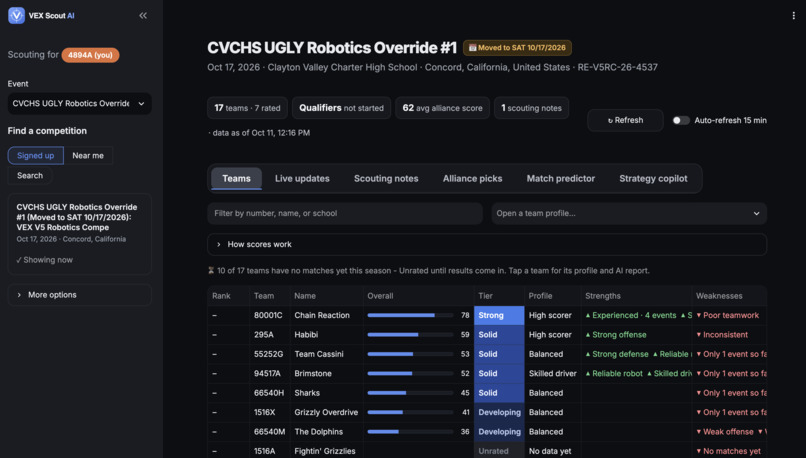806x458 pixels.
Task: Click the 4894A (you) team badge
Action: (x=90, y=55)
